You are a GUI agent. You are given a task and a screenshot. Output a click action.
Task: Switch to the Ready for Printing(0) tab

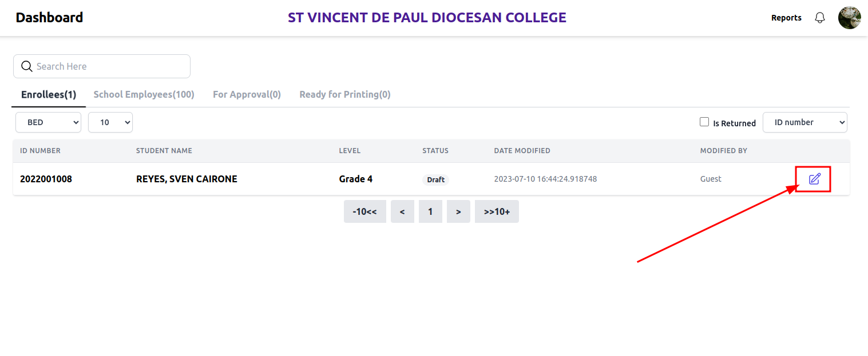click(x=345, y=94)
